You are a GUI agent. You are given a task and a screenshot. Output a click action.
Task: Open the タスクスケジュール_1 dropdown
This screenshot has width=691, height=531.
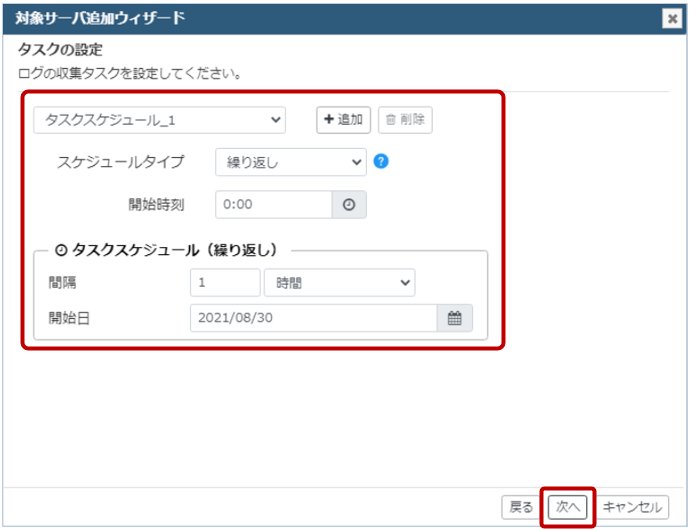pyautogui.click(x=160, y=120)
